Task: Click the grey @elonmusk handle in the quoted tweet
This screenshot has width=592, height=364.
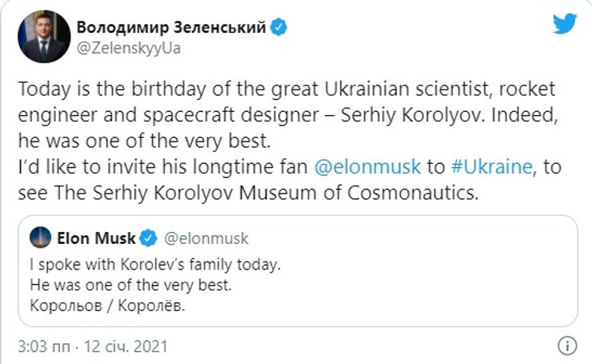Action: 206,238
